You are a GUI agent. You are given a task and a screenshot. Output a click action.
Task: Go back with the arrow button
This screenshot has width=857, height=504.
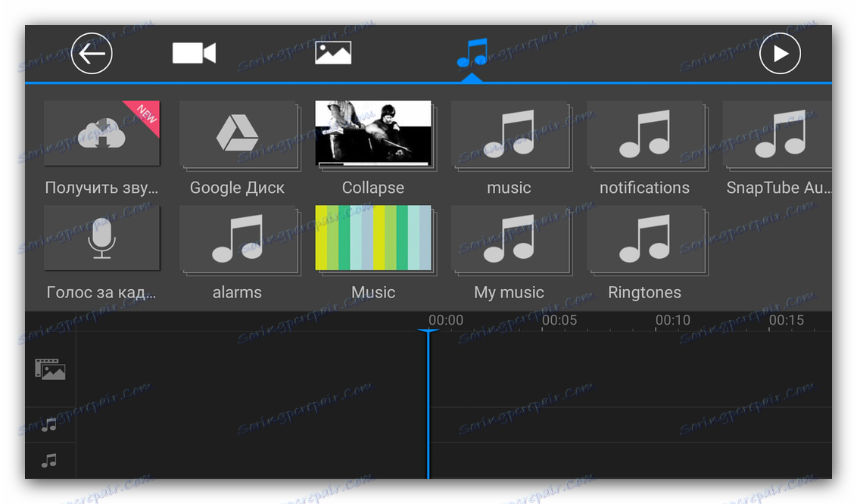pyautogui.click(x=92, y=54)
